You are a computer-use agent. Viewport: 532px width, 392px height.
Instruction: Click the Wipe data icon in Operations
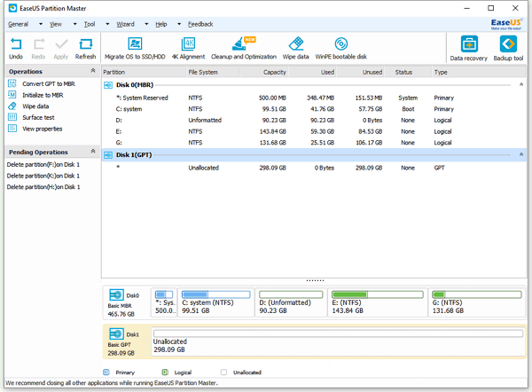coord(12,106)
